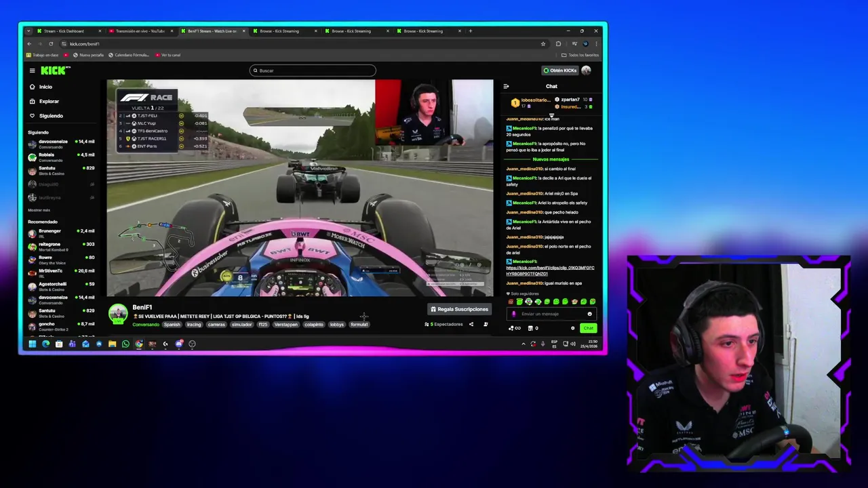The height and width of the screenshot is (488, 868).
Task: Open goncho Counter-Strike 2 channel
Action: [x=62, y=326]
